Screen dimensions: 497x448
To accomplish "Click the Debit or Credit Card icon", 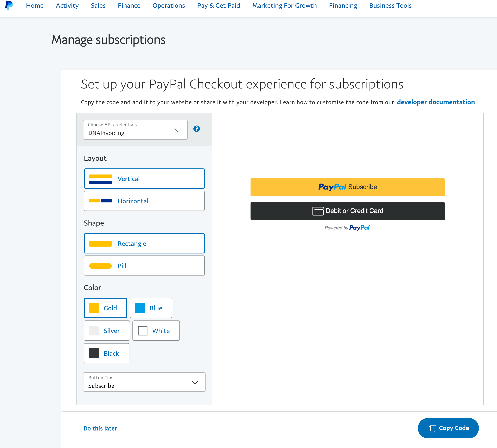I will (x=318, y=211).
